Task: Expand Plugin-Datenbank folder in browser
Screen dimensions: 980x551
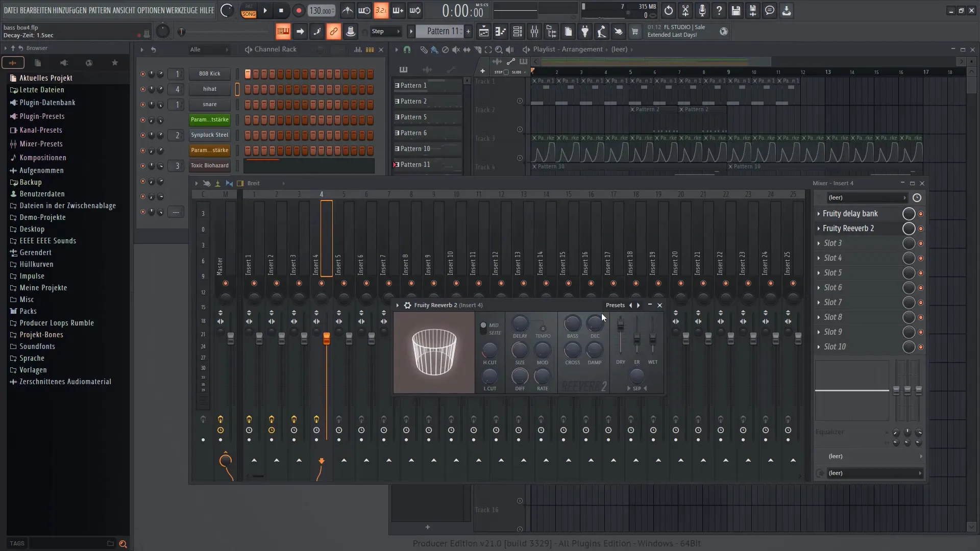Action: tap(47, 103)
